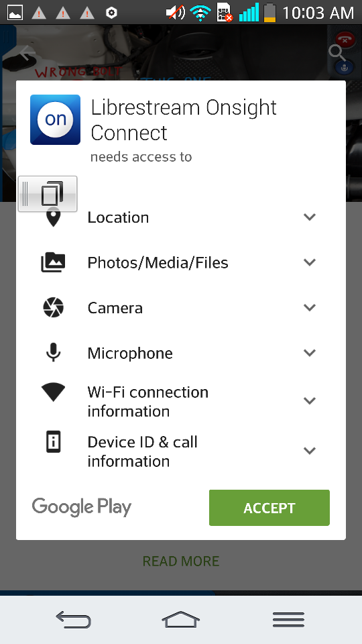Tap 'Device ID & call information' text
362x644 pixels.
point(142,451)
